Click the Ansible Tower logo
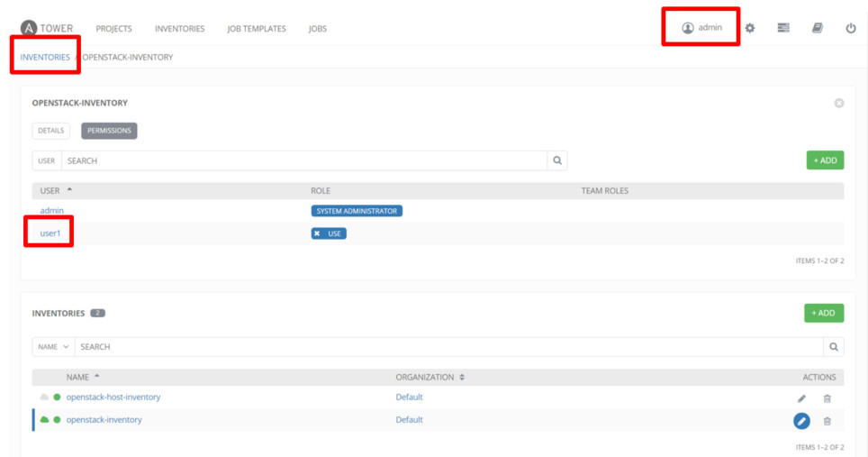 point(47,28)
